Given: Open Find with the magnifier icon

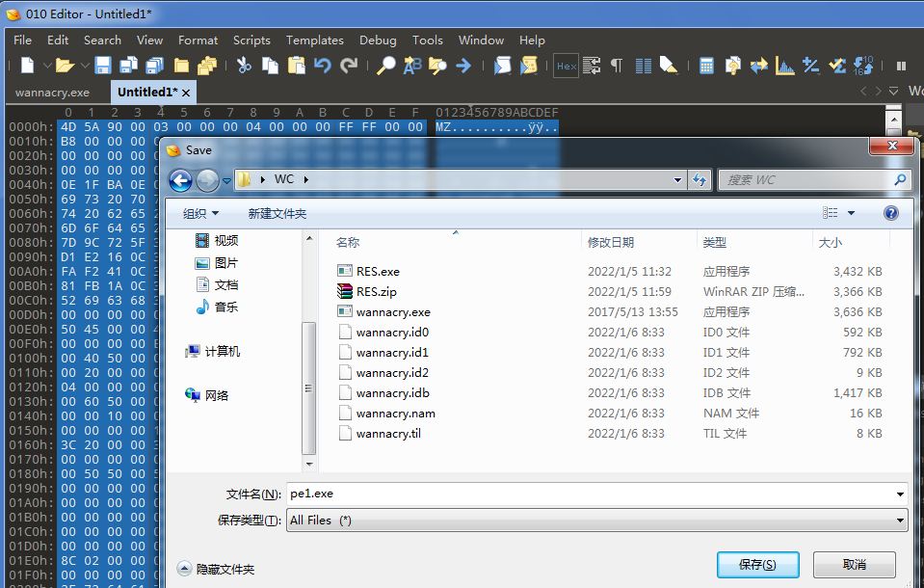Looking at the screenshot, I should pyautogui.click(x=386, y=66).
